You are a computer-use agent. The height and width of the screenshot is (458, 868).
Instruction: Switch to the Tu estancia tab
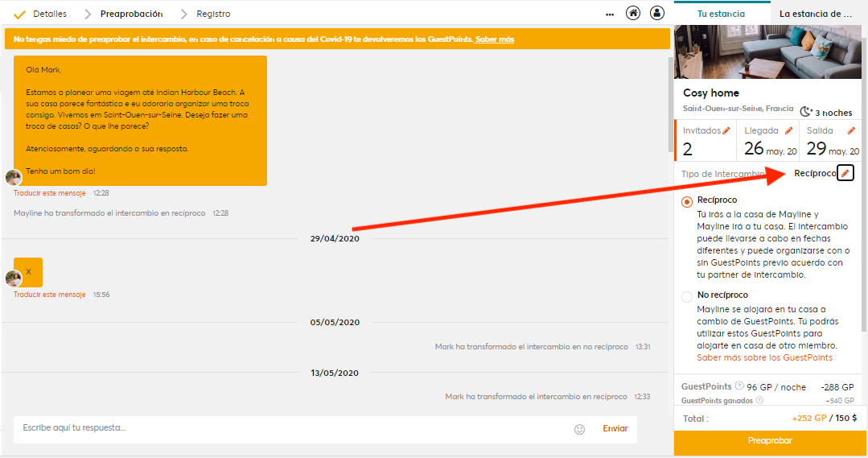(722, 14)
